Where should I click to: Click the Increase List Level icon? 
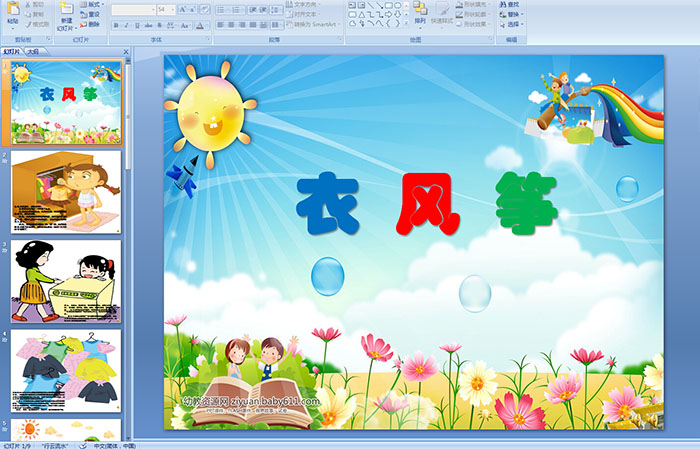tap(263, 10)
